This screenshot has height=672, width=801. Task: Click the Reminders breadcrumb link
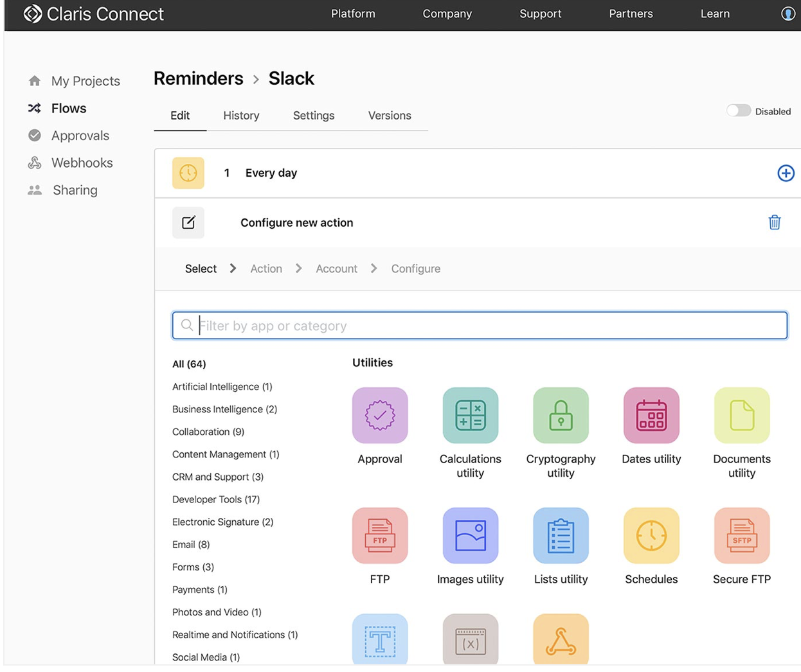(198, 78)
